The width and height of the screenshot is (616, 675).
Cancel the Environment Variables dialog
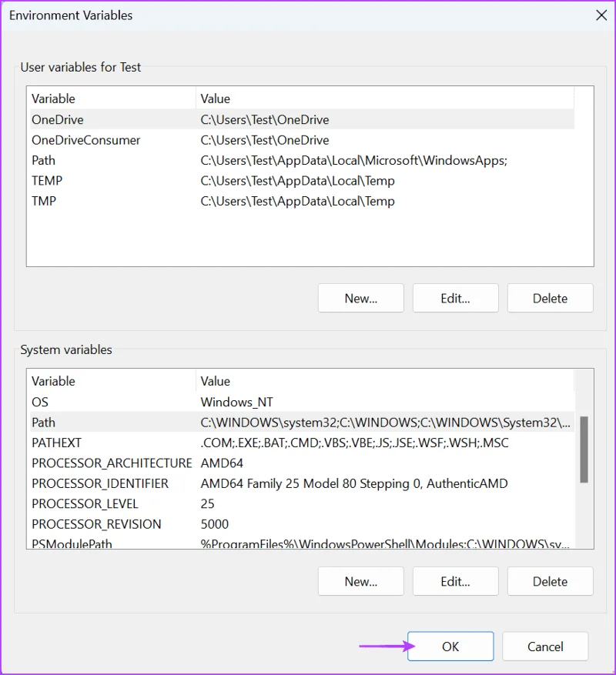(x=545, y=647)
